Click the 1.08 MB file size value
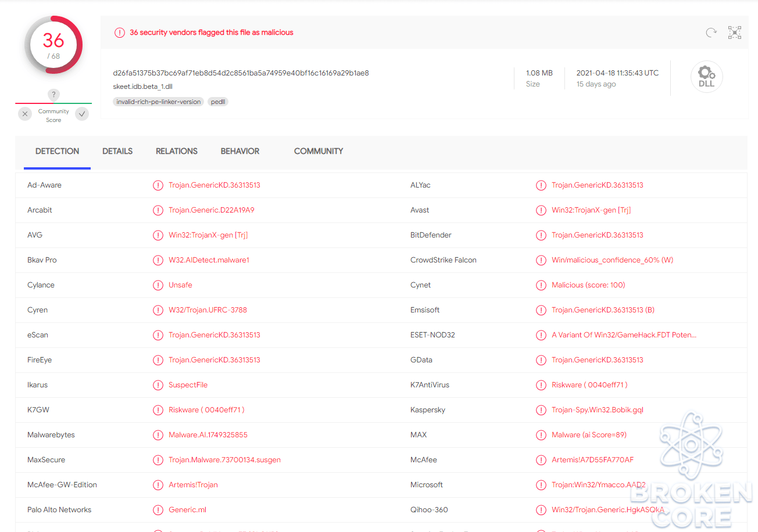This screenshot has height=532, width=758. click(x=539, y=73)
